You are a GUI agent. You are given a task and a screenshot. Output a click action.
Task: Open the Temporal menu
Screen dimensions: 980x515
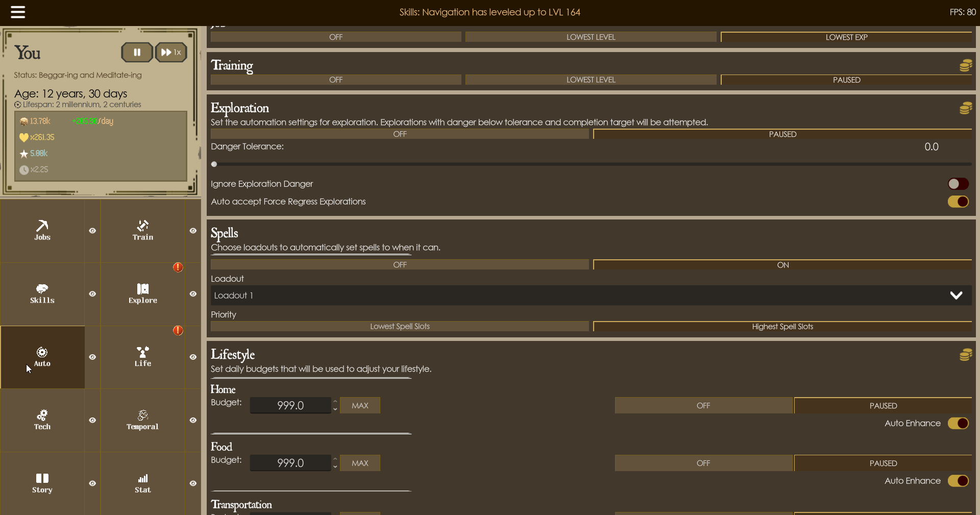[143, 420]
